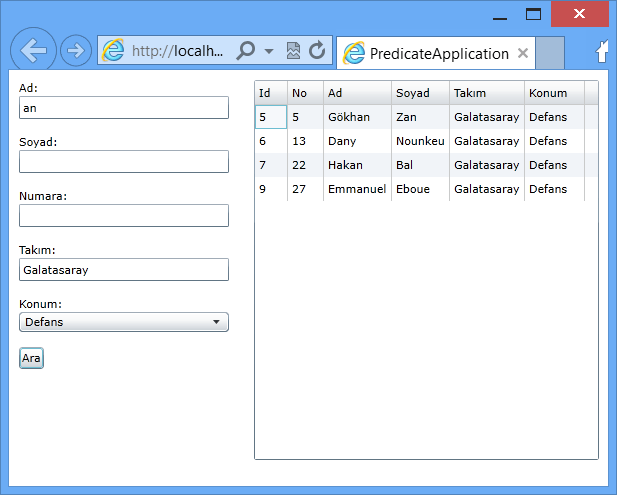
Task: Click the search magnifier icon in address bar
Action: [245, 51]
